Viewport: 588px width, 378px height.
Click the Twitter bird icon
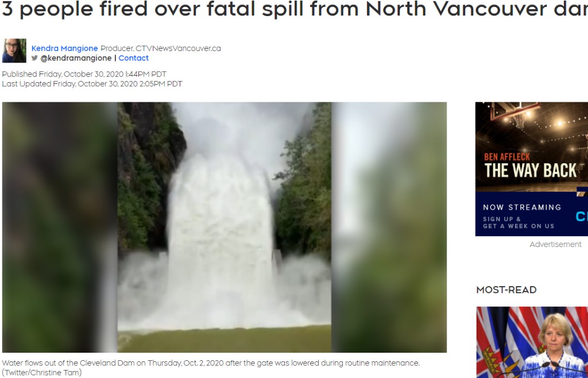(34, 58)
